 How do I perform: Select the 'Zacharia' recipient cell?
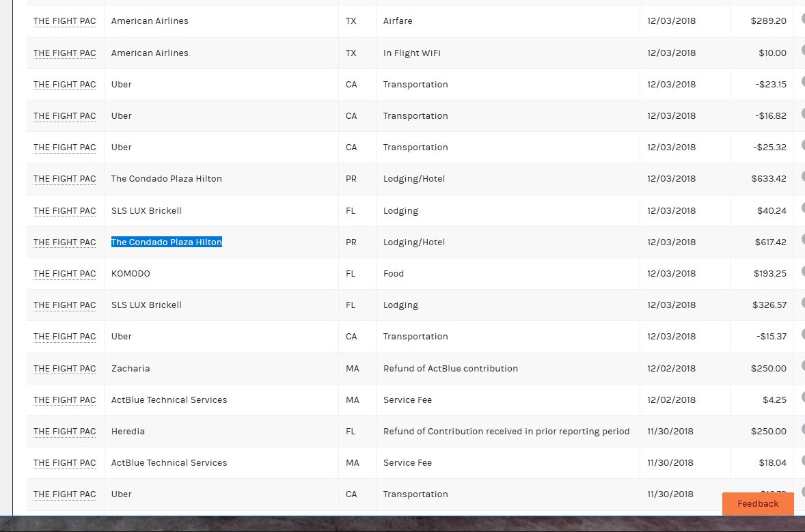[x=131, y=368]
